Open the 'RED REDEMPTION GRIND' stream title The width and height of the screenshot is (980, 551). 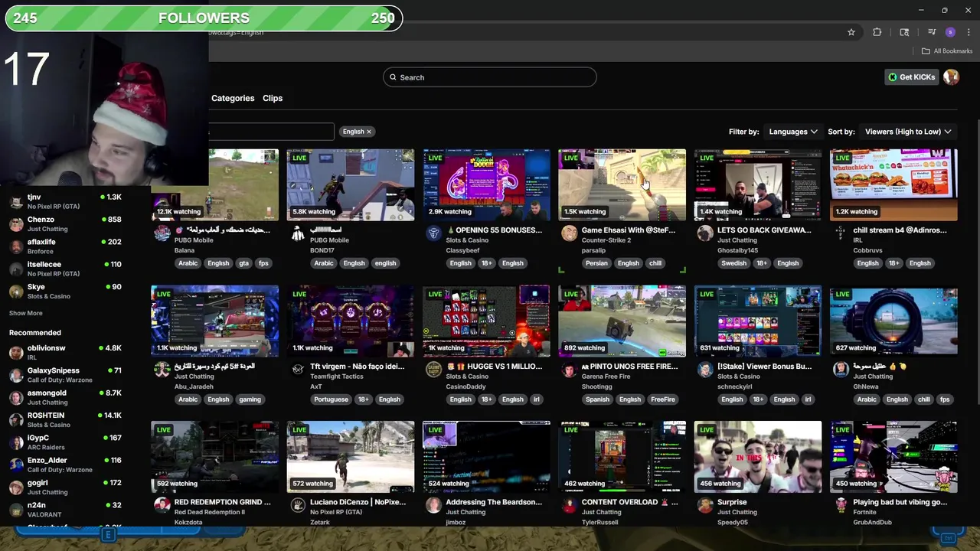(222, 502)
